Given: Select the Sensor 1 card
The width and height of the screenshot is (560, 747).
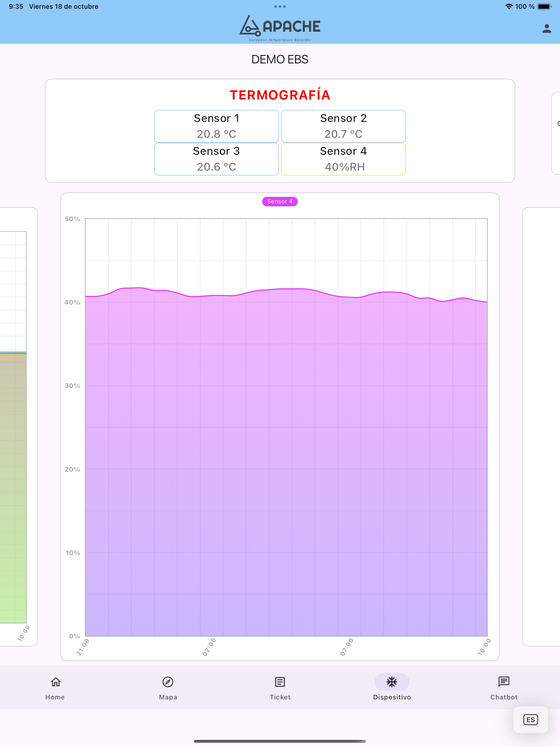Looking at the screenshot, I should 217,126.
